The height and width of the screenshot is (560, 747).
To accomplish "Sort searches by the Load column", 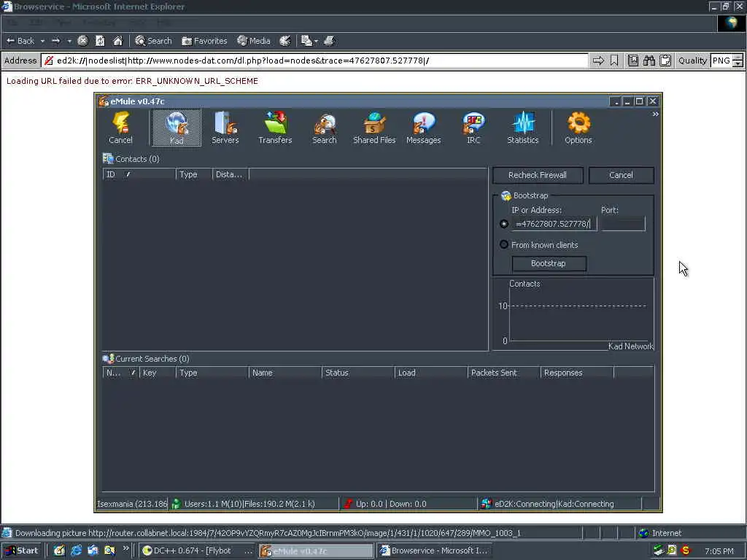I will [x=431, y=373].
